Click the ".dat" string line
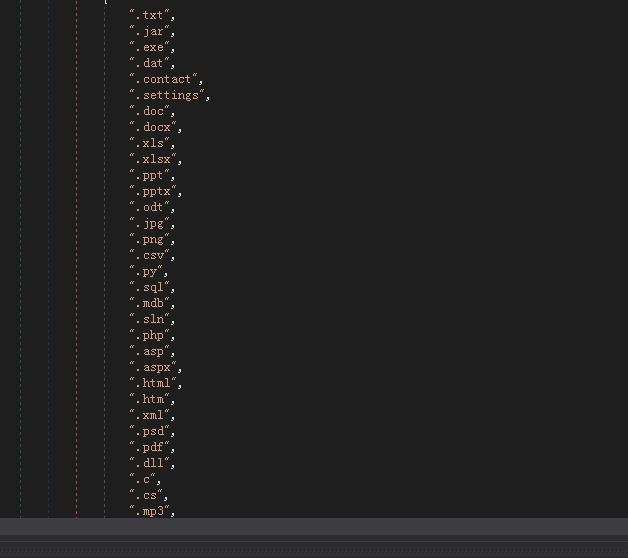The height and width of the screenshot is (558, 628). coord(149,64)
